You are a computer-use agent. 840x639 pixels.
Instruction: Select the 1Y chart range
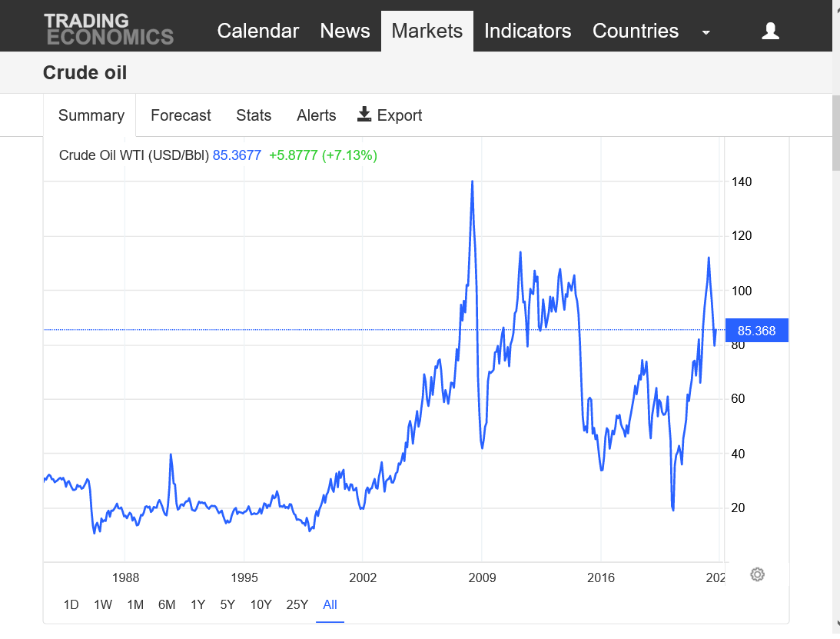[x=198, y=604]
